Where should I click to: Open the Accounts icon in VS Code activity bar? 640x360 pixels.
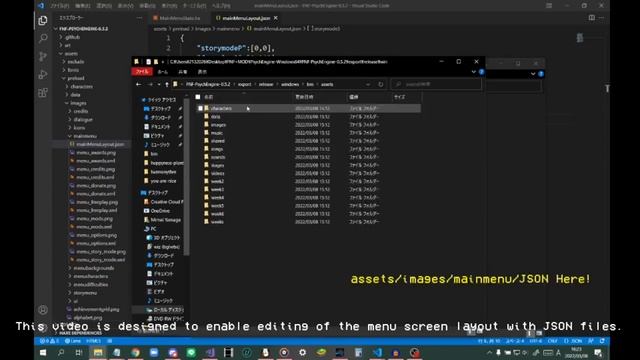[43, 310]
